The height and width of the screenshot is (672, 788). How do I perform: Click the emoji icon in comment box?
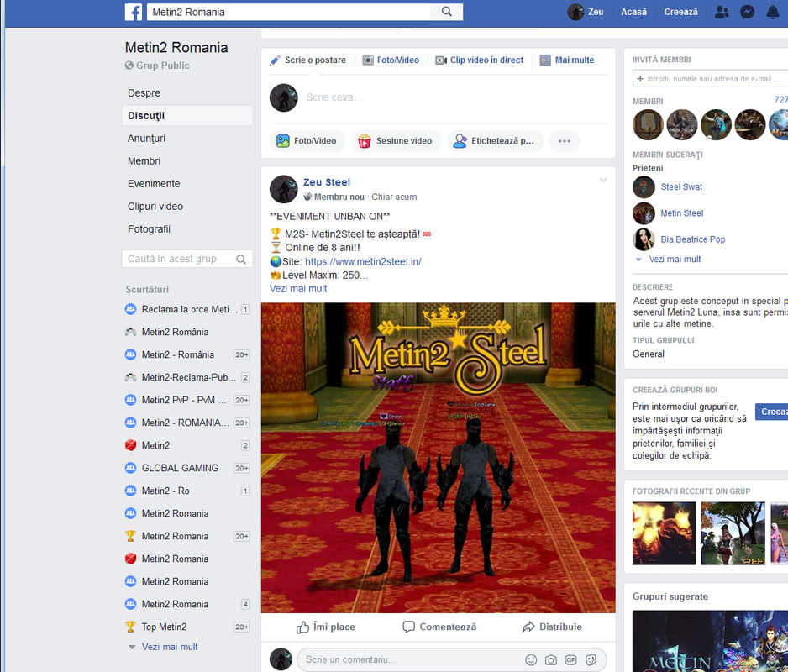tap(531, 660)
